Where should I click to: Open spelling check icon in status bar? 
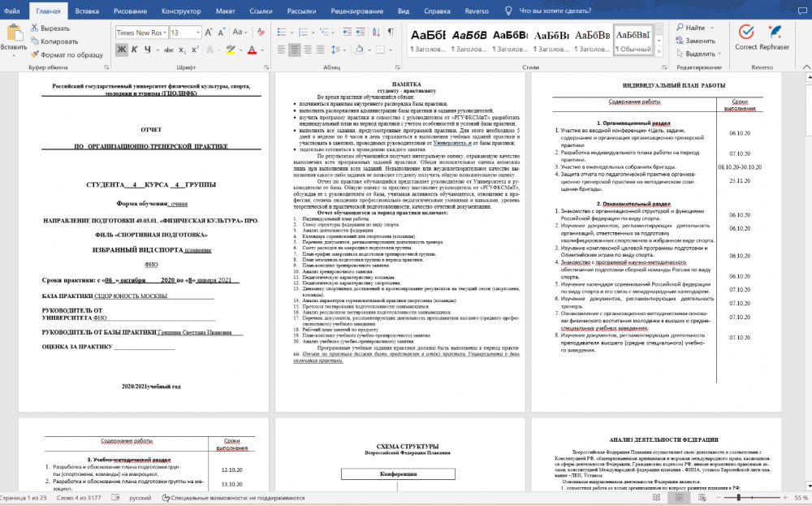coord(115,498)
